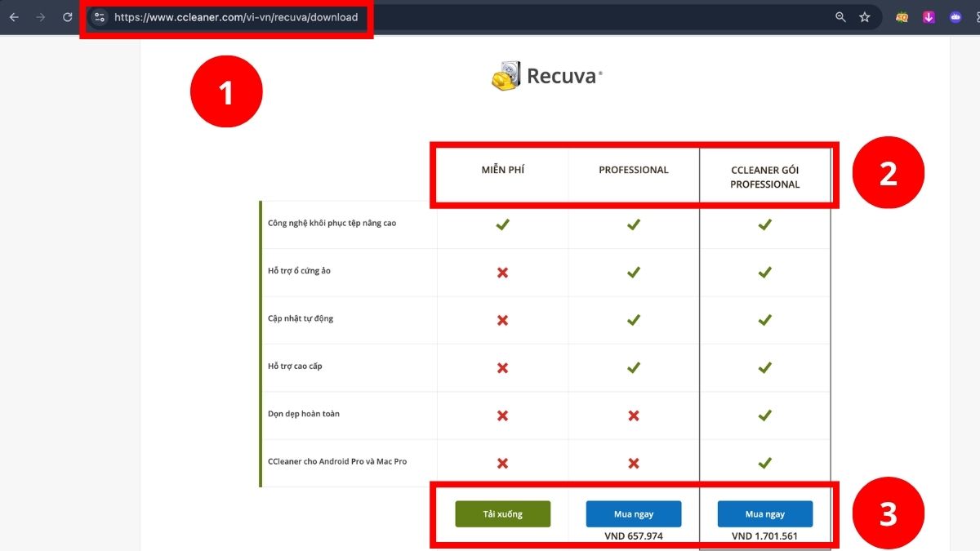This screenshot has height=551, width=980.
Task: Click row label Dọn dẹp hoàn toàn
Action: pyautogui.click(x=304, y=414)
